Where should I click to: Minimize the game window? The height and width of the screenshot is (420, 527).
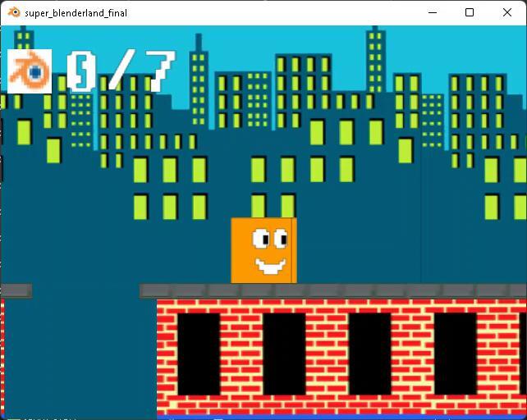click(x=432, y=12)
